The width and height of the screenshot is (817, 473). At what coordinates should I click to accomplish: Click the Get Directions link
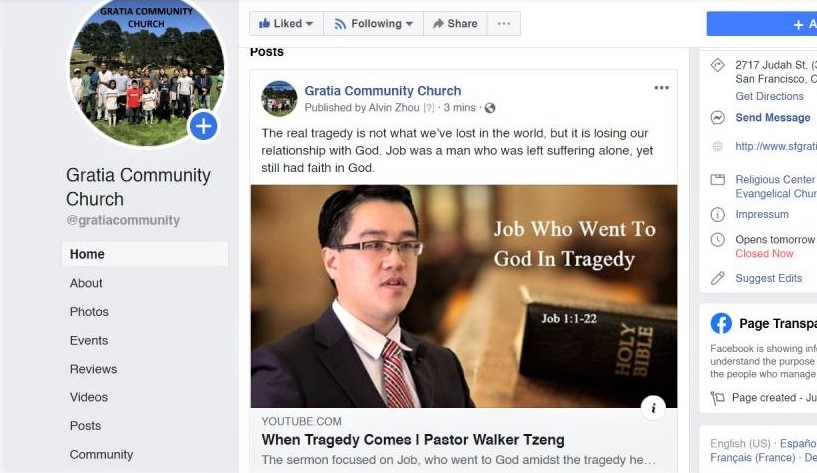(769, 96)
